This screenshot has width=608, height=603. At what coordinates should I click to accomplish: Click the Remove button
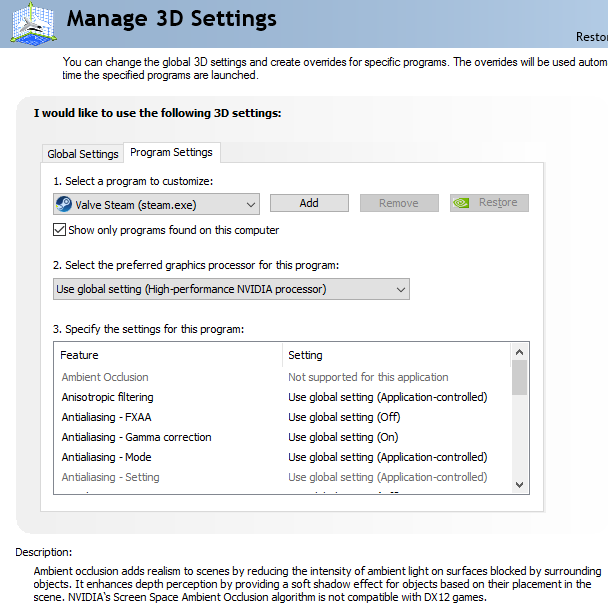pyautogui.click(x=399, y=203)
